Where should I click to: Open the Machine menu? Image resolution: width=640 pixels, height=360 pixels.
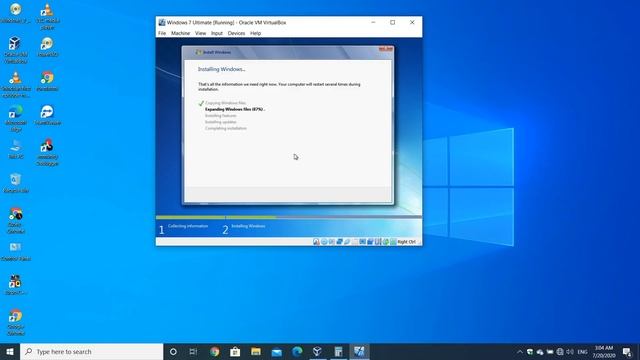click(x=180, y=33)
